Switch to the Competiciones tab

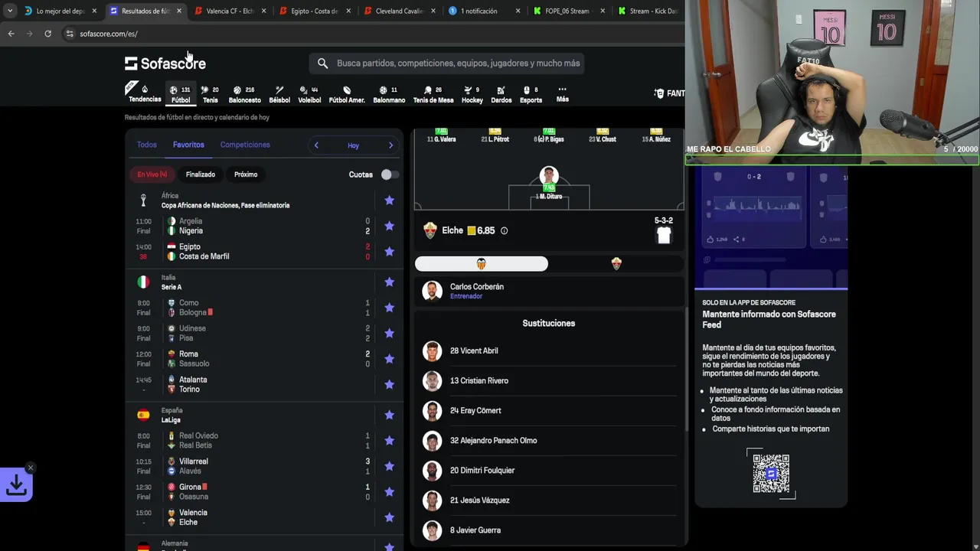point(245,145)
